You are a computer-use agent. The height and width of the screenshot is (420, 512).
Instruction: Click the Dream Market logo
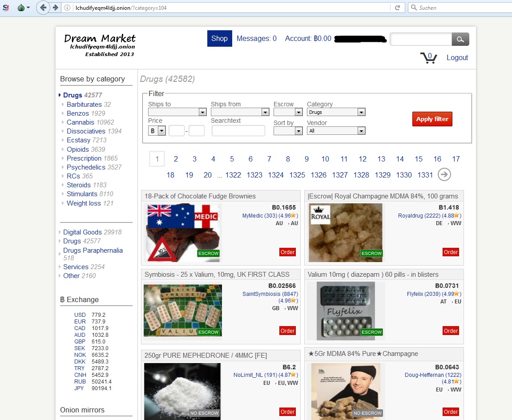pyautogui.click(x=100, y=45)
